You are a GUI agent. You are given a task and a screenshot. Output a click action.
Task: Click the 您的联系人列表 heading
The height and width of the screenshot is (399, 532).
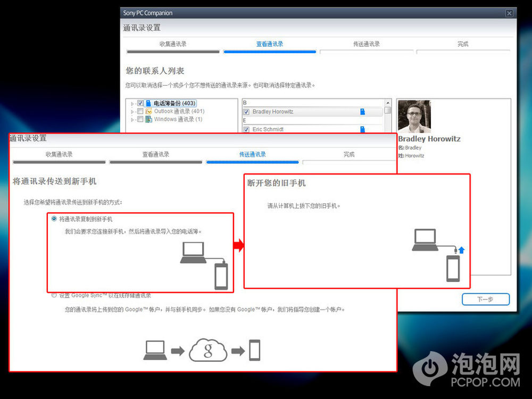coord(155,71)
